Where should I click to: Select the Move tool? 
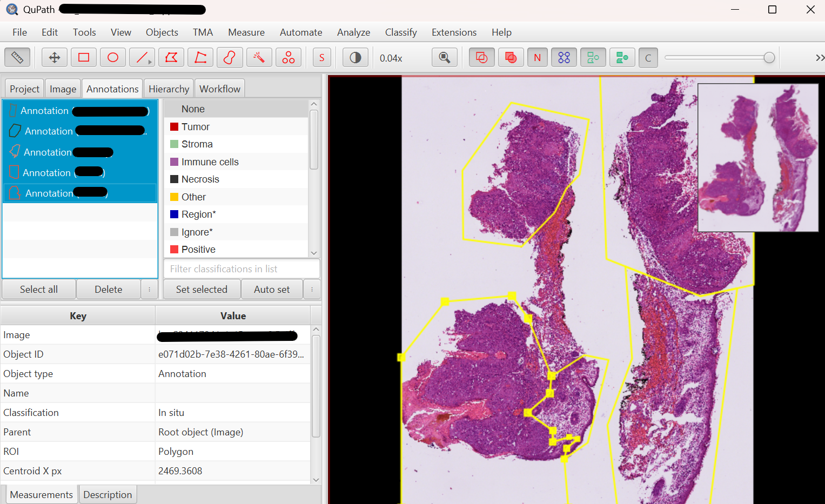pyautogui.click(x=55, y=57)
